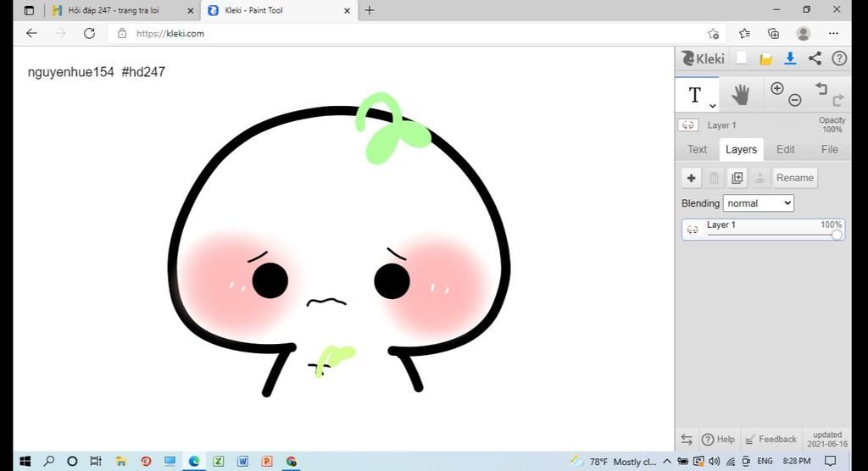Image resolution: width=868 pixels, height=471 pixels.
Task: Zoom in with the plus magnifier
Action: pyautogui.click(x=777, y=89)
